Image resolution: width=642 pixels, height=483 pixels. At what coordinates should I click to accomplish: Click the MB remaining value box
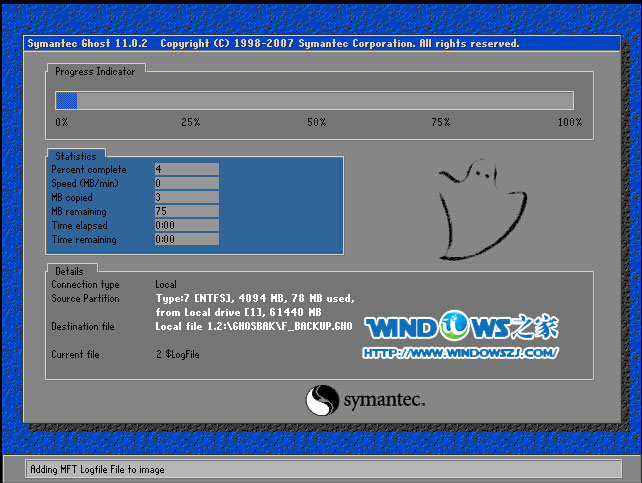coord(186,212)
